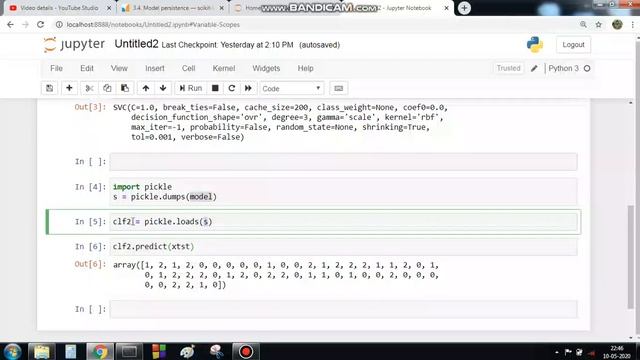
Task: Click the zoom magnifier icon in address bar
Action: click(583, 24)
